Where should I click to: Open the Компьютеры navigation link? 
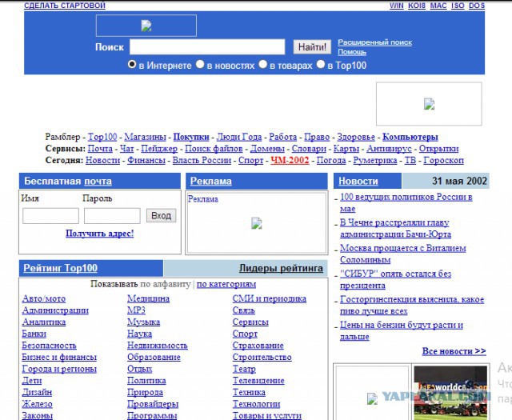coord(410,137)
